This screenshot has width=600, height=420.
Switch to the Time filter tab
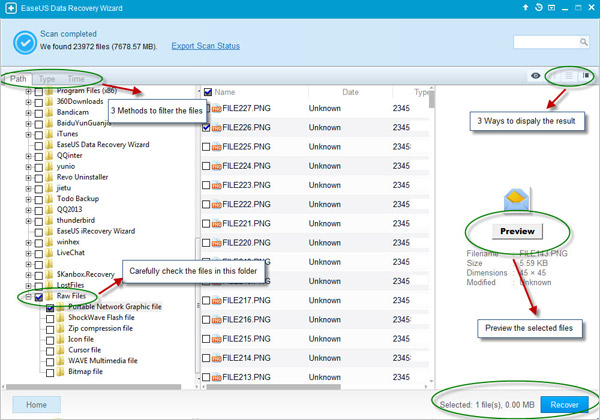coord(75,78)
